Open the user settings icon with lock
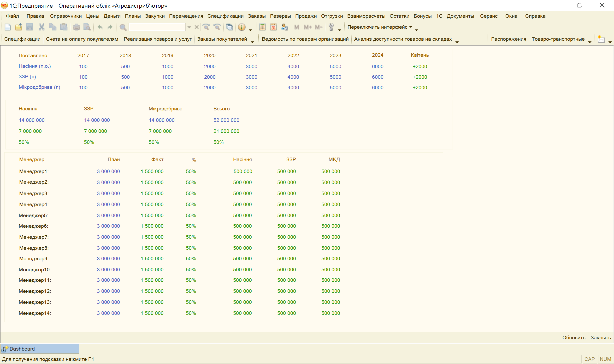 tap(284, 27)
